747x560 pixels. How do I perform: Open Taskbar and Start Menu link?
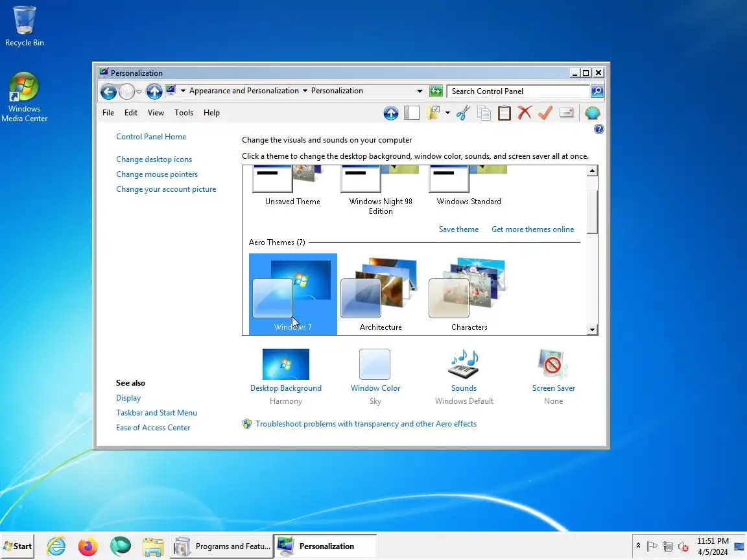(x=156, y=413)
